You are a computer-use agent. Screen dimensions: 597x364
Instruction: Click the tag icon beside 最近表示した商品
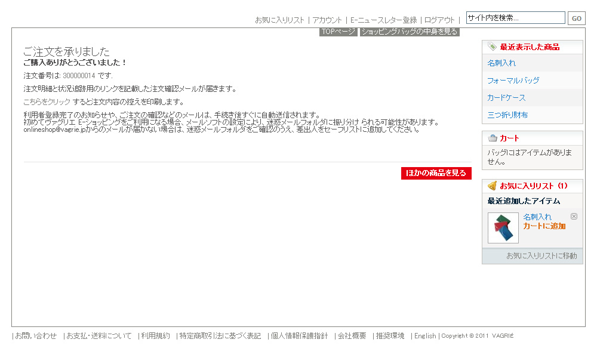(x=493, y=47)
